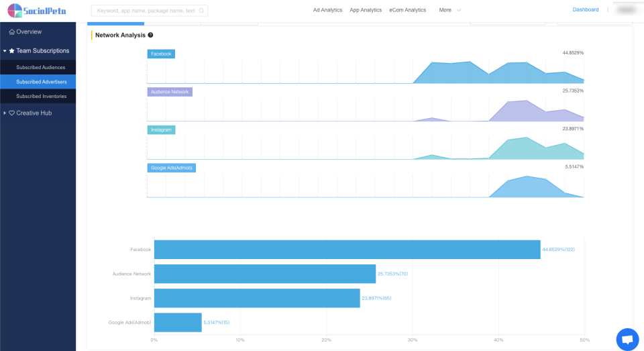Open Subscribed Audiences
The height and width of the screenshot is (351, 644).
click(38, 67)
